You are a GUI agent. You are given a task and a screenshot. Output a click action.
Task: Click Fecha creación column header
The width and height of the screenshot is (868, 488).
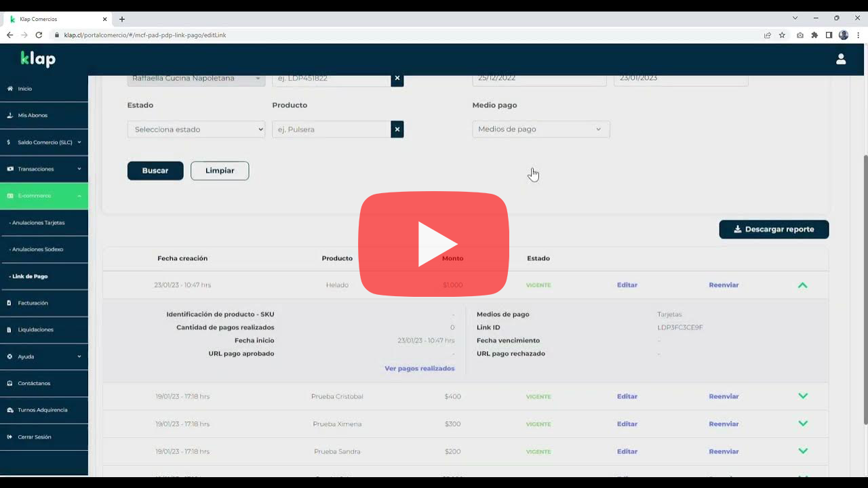[182, 258]
